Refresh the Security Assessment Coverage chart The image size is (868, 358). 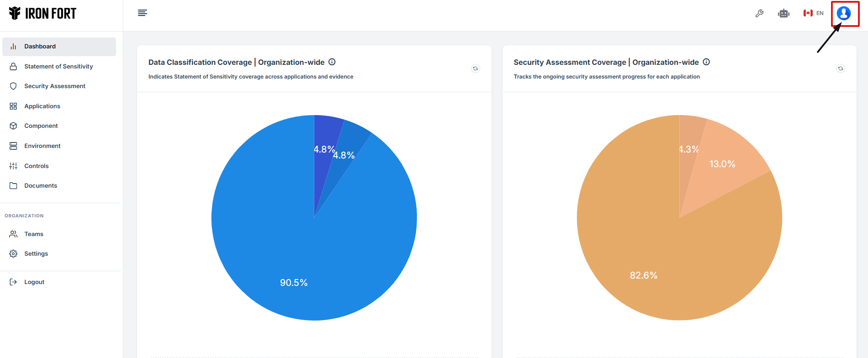tap(840, 68)
